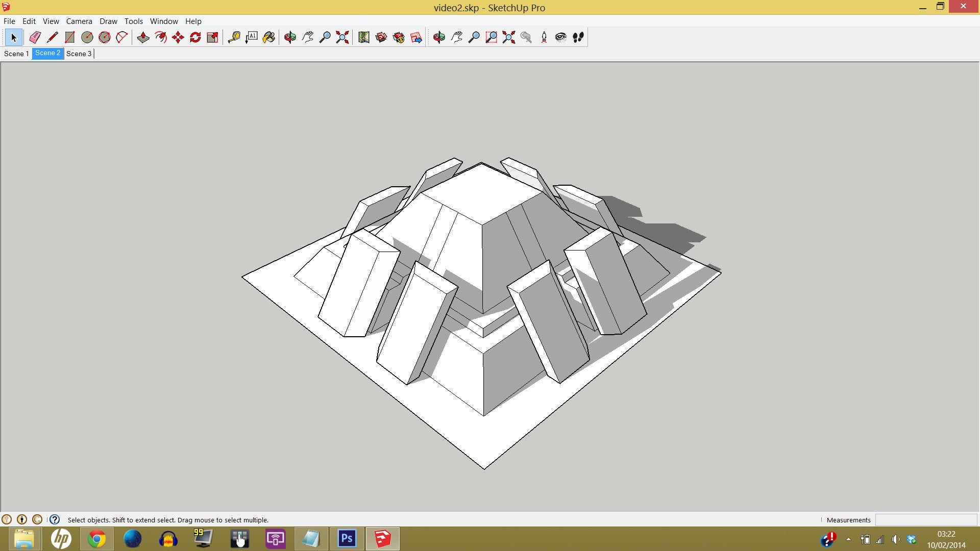Open the File menu
The width and height of the screenshot is (980, 551).
coord(9,21)
